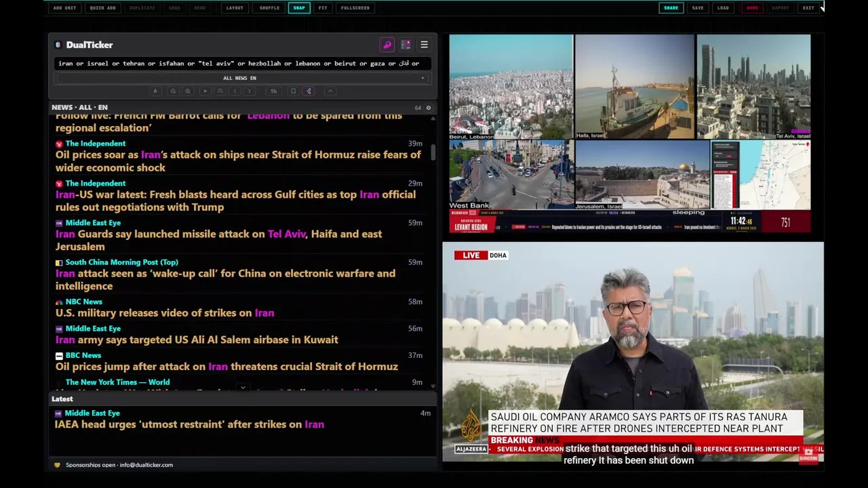
Task: Click the news list vertical scrollbar
Action: [433, 151]
